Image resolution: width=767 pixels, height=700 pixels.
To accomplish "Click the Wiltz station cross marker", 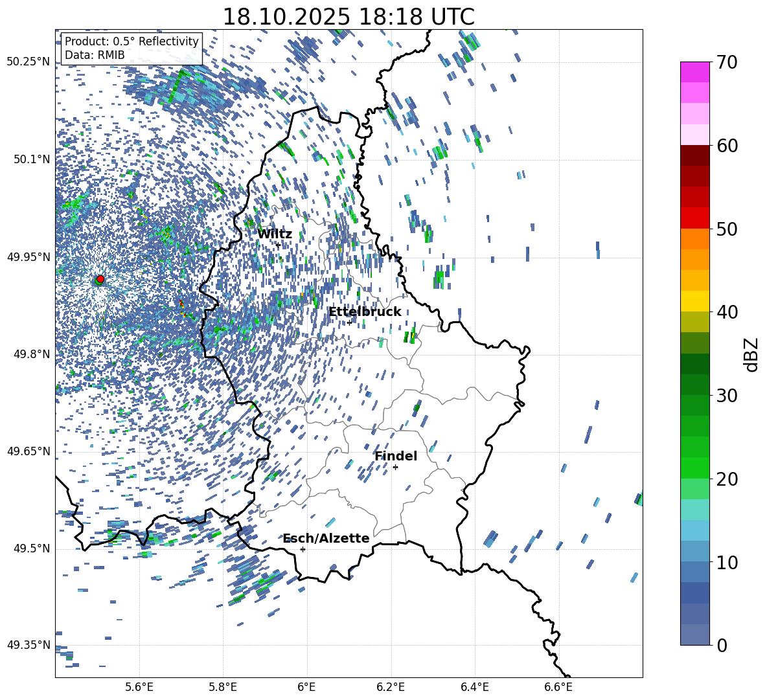I will 278,245.
